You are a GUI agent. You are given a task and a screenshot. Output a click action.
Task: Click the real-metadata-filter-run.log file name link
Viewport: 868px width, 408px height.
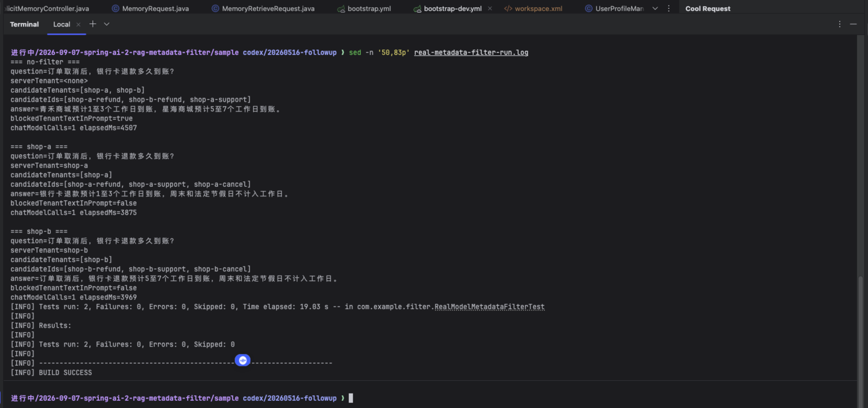pos(471,52)
